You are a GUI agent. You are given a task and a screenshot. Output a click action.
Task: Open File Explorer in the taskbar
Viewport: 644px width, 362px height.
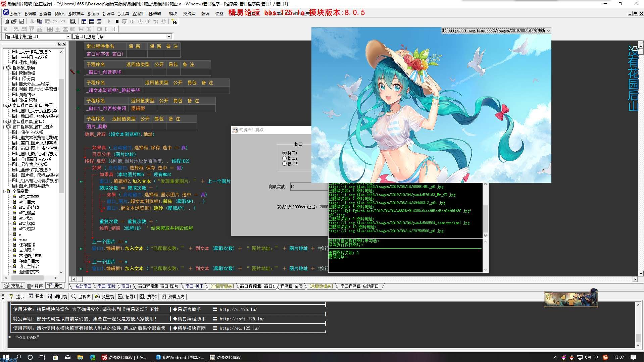coord(80,357)
